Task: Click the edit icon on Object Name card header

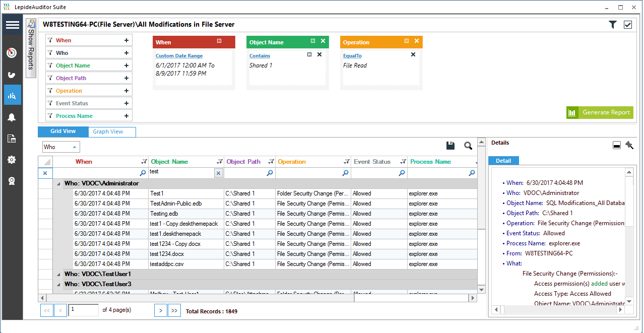Action: point(313,41)
